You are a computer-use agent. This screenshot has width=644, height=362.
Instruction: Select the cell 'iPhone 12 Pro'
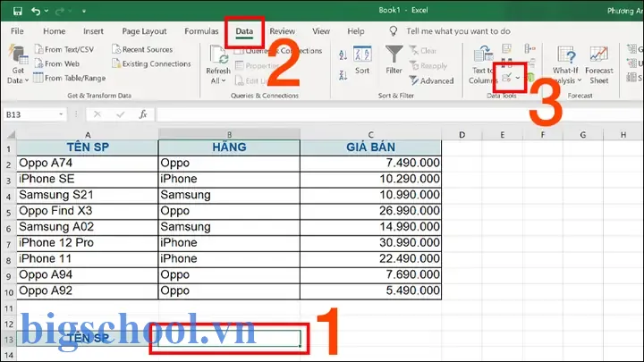pos(88,243)
